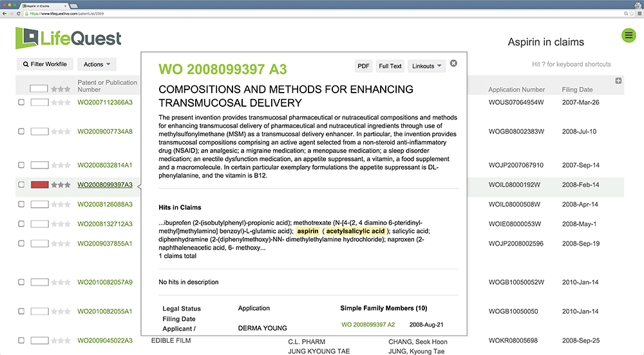Open the Linkouts dropdown
This screenshot has height=355, width=644.
coord(426,66)
